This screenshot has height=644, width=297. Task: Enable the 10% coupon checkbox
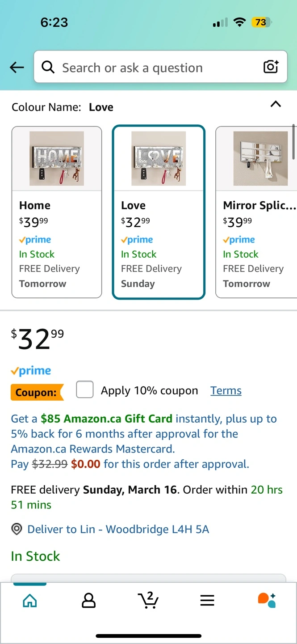(85, 390)
